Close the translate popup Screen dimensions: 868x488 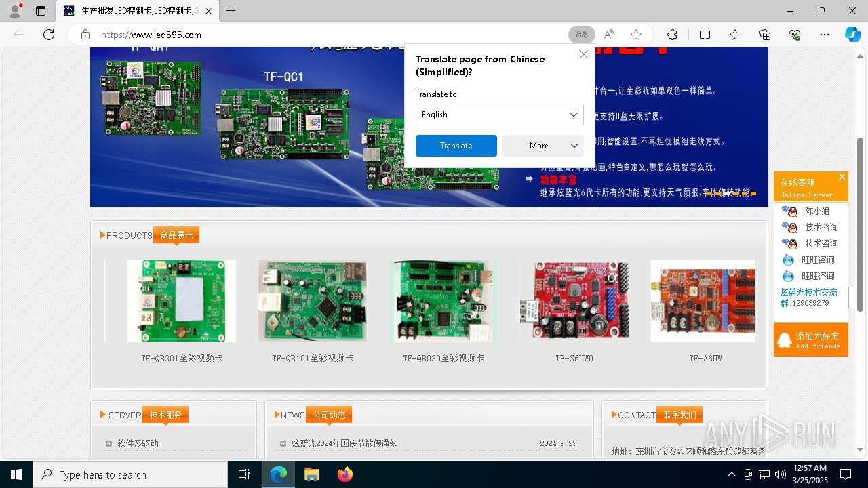click(583, 54)
